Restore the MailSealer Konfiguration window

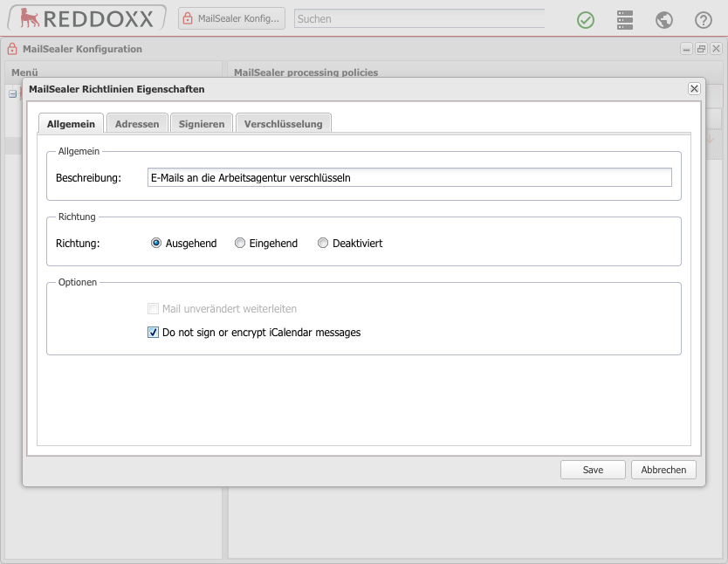click(x=701, y=49)
